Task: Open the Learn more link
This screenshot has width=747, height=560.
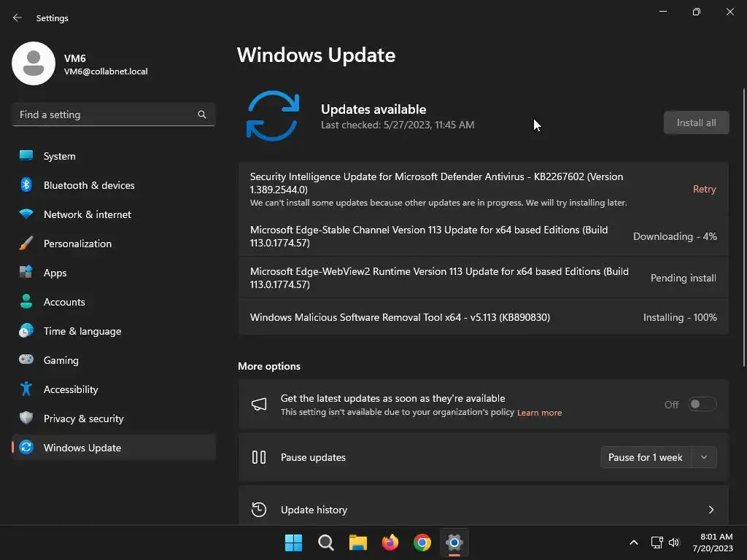Action: tap(539, 413)
